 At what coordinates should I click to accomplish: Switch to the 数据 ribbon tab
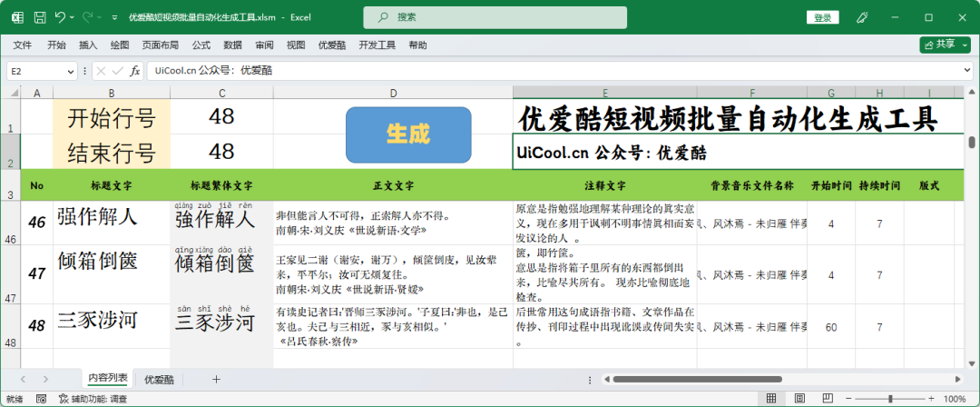(x=232, y=45)
